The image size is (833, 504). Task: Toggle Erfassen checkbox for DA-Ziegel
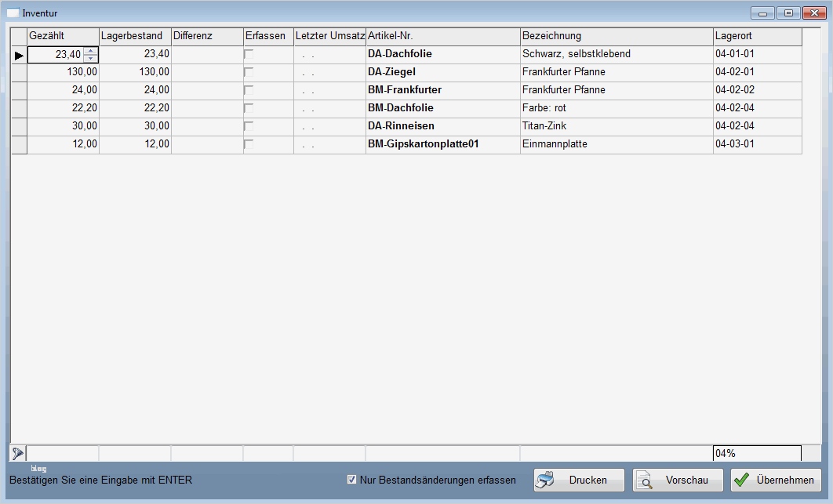(249, 72)
